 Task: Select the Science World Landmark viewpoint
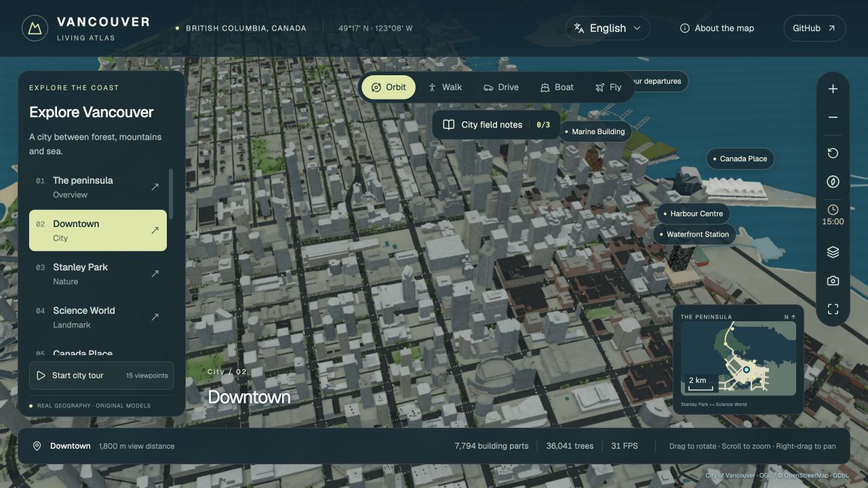98,317
